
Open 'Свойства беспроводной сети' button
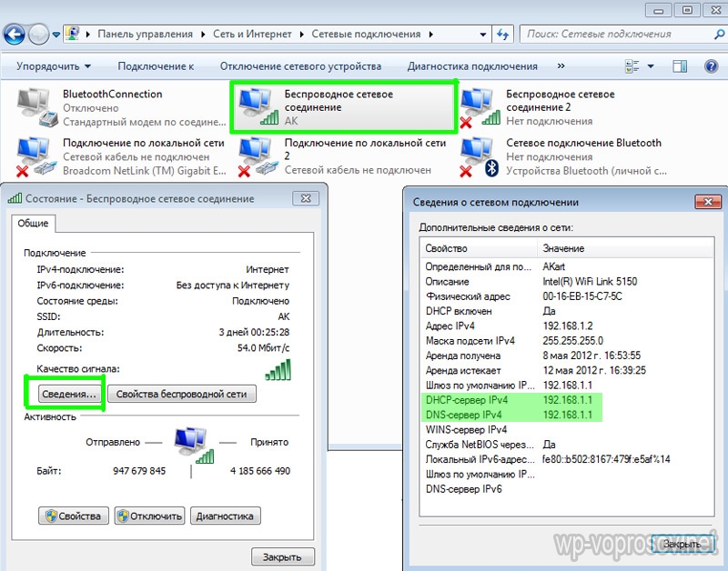pos(181,394)
